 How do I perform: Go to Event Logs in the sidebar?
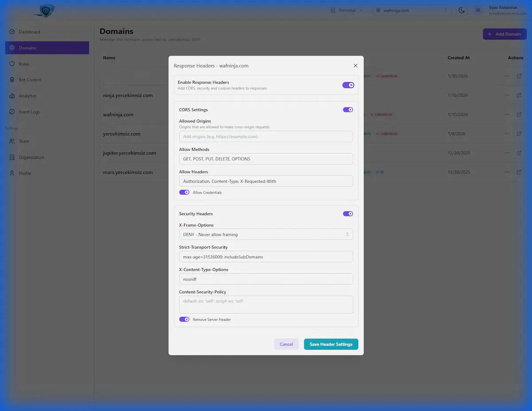pos(47,112)
